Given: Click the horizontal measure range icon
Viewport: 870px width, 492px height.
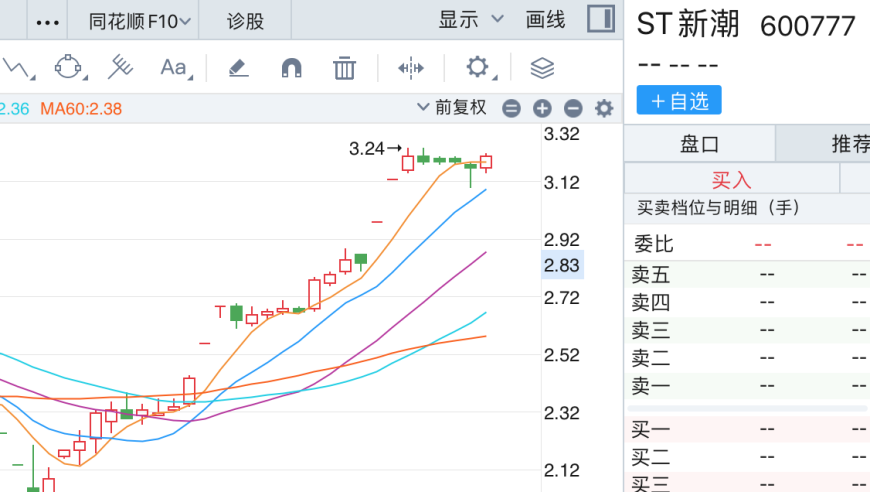Looking at the screenshot, I should click(x=411, y=68).
